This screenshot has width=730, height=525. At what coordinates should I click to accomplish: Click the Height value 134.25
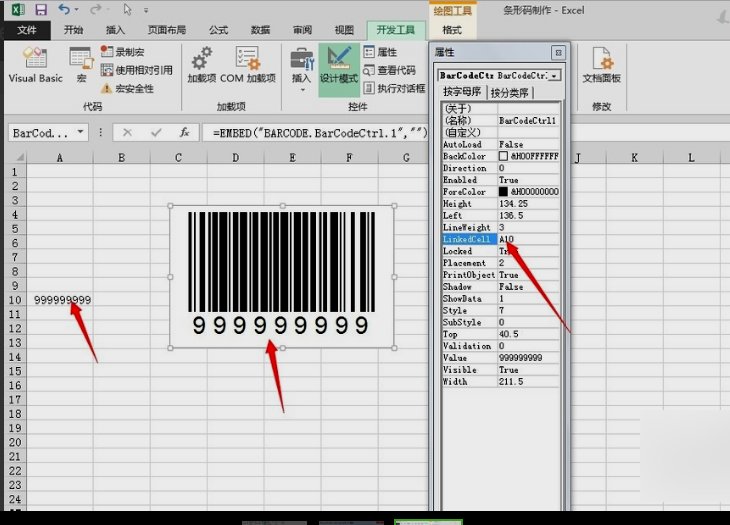click(x=528, y=203)
